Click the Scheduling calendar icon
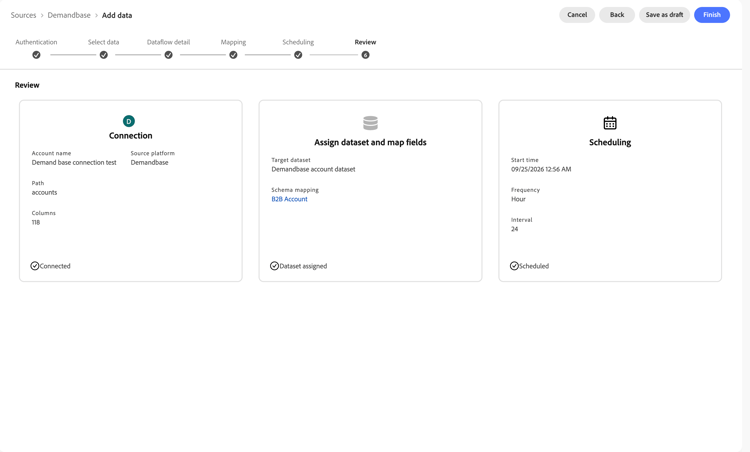 click(610, 123)
